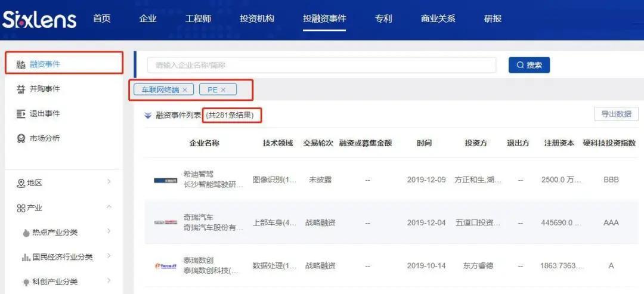Click the 技术领域 column header

point(278,143)
